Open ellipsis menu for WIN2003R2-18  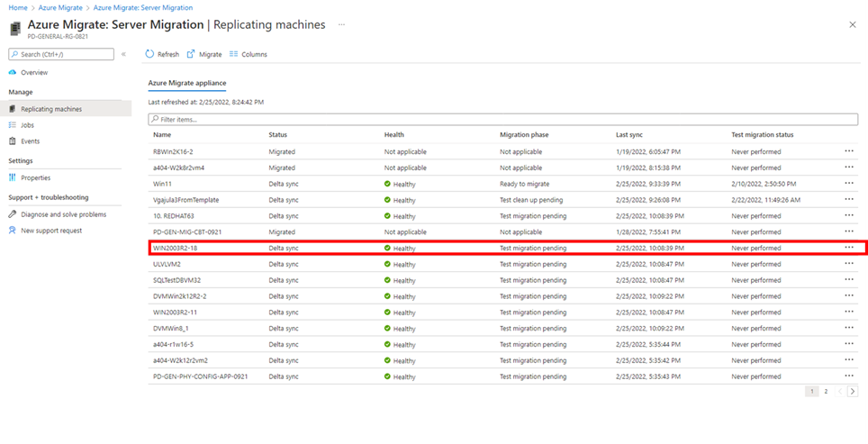849,248
